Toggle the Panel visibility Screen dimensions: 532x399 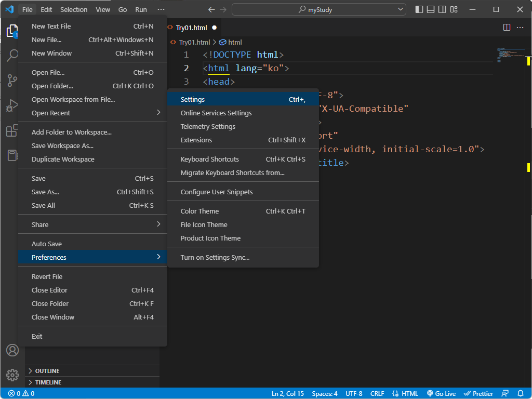[x=430, y=9]
